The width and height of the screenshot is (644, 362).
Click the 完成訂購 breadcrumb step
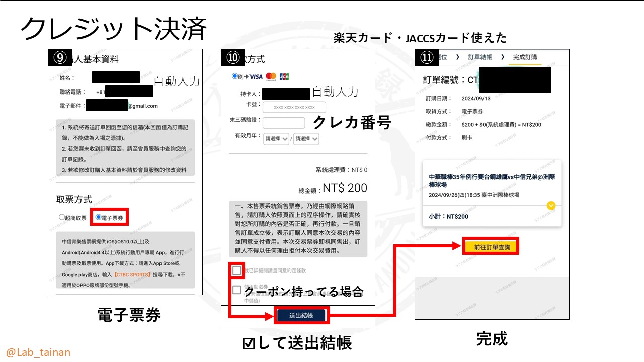pos(525,57)
